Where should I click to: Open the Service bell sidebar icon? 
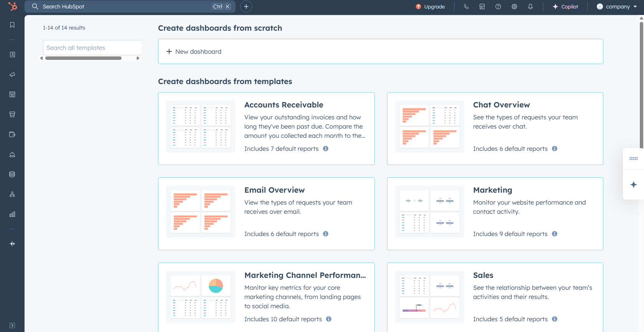click(12, 154)
